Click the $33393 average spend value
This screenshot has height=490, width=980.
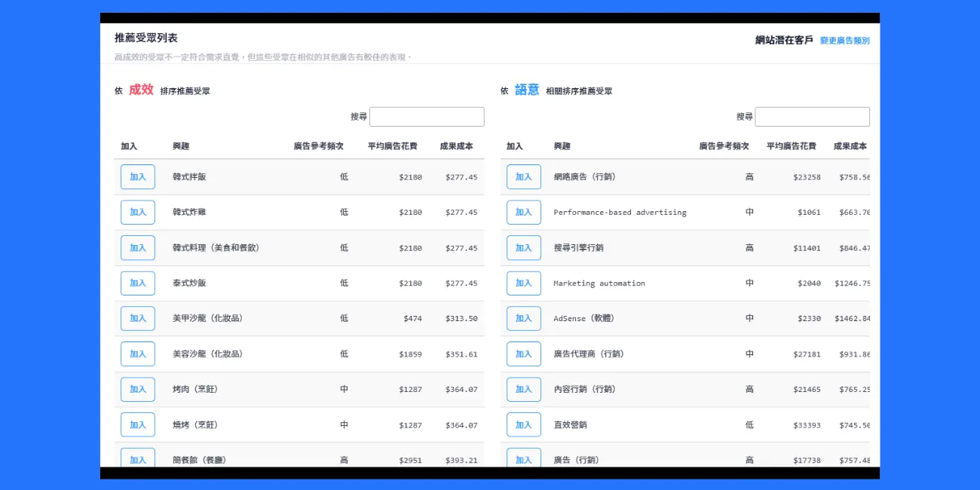point(807,424)
